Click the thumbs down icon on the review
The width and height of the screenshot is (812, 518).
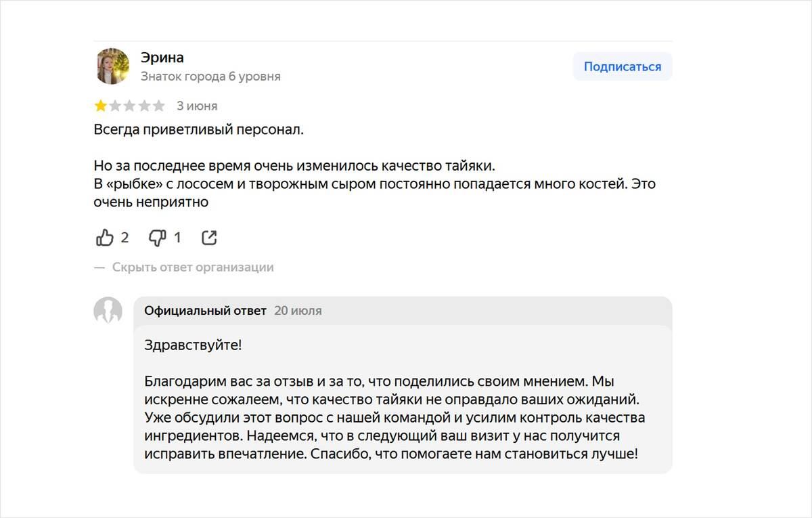[157, 237]
